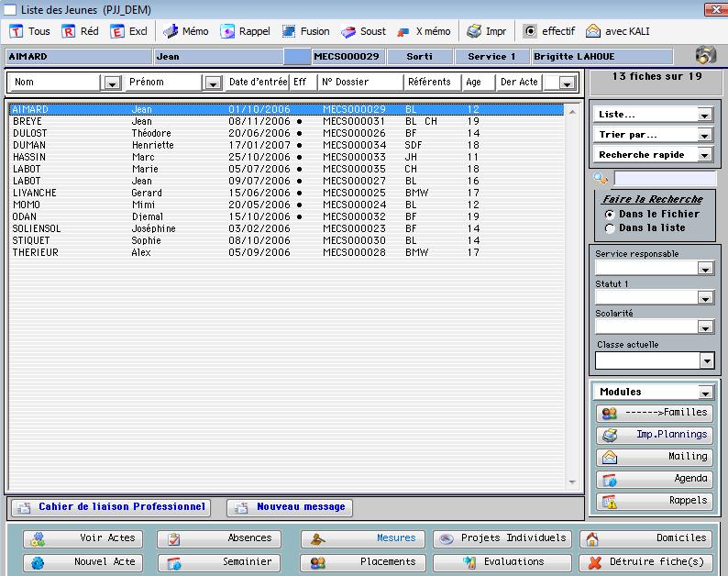
Task: Select the HASSIN Marc row
Action: pyautogui.click(x=286, y=157)
